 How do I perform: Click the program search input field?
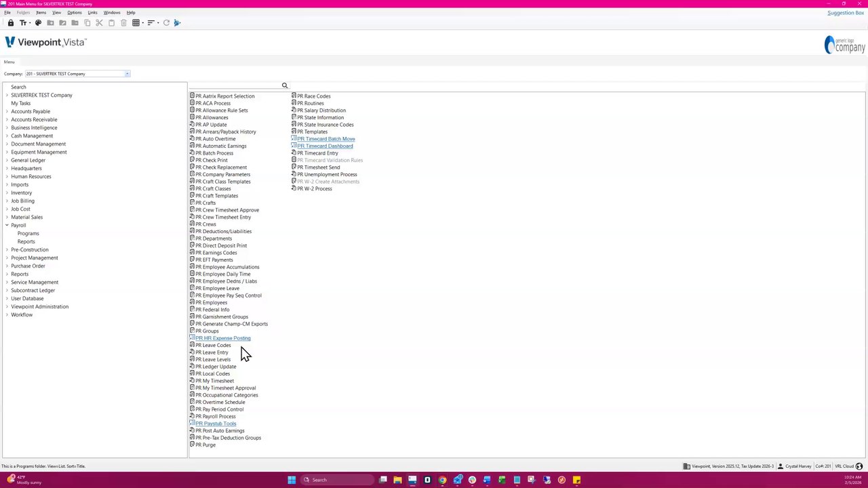(235, 85)
